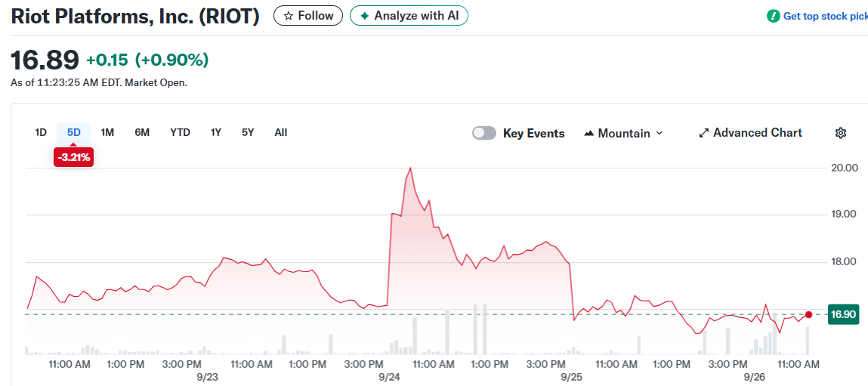The width and height of the screenshot is (868, 386).
Task: Click the 20.00 axis label
Action: [844, 168]
